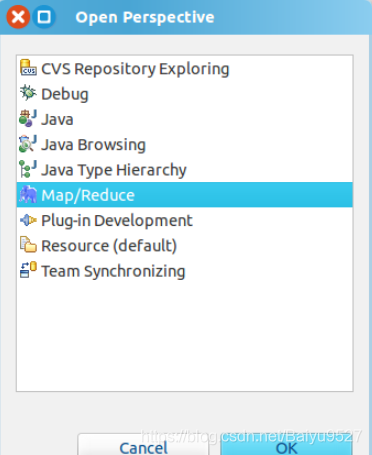The height and width of the screenshot is (455, 372).
Task: Click the Resource folder icon
Action: coord(28,245)
